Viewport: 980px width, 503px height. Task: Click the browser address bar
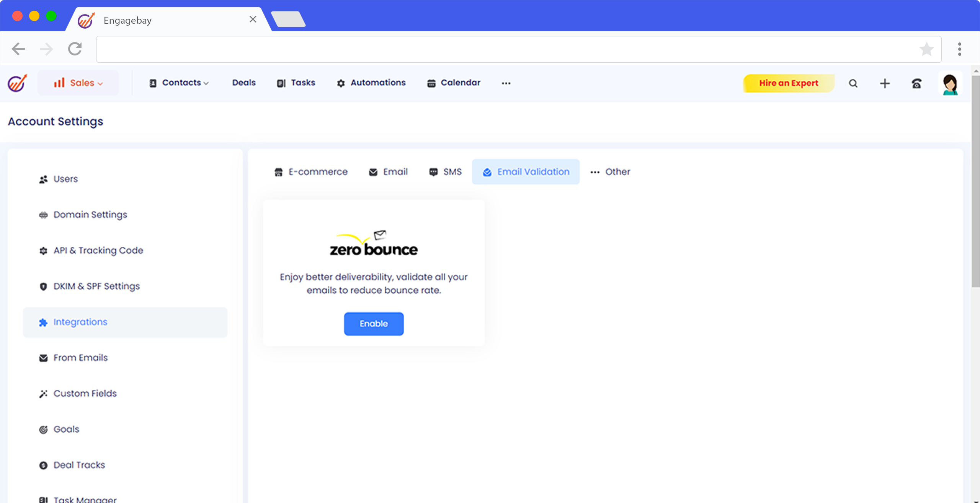coord(505,49)
